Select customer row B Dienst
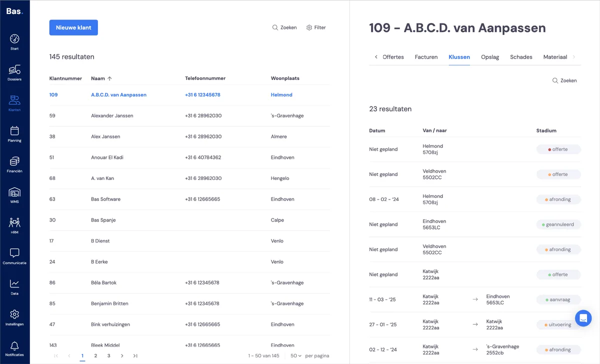Image resolution: width=600 pixels, height=364 pixels. click(x=189, y=241)
